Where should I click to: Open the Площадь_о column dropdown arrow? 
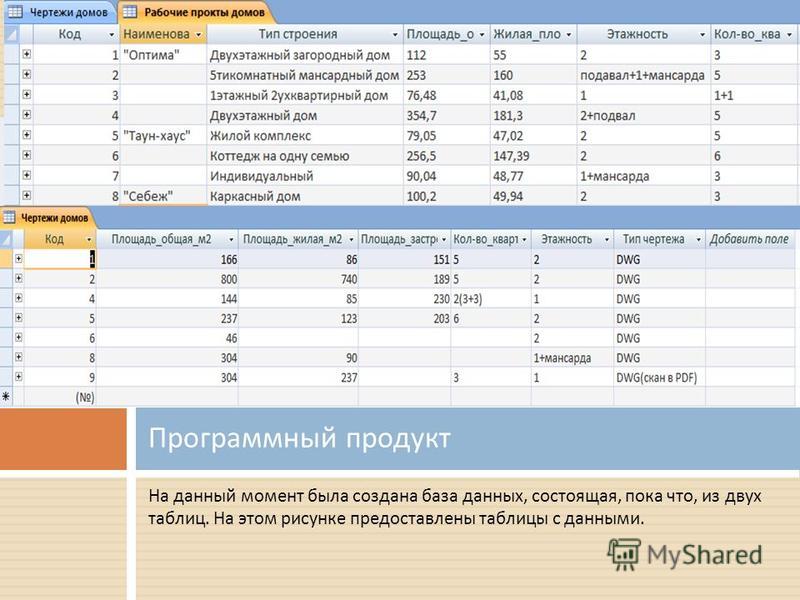click(482, 35)
